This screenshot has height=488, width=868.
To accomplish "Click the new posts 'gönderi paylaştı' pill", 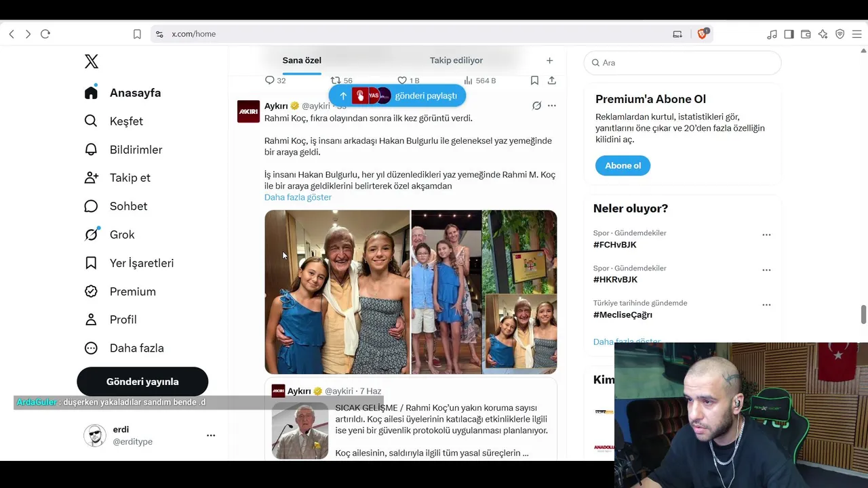I will pyautogui.click(x=397, y=96).
